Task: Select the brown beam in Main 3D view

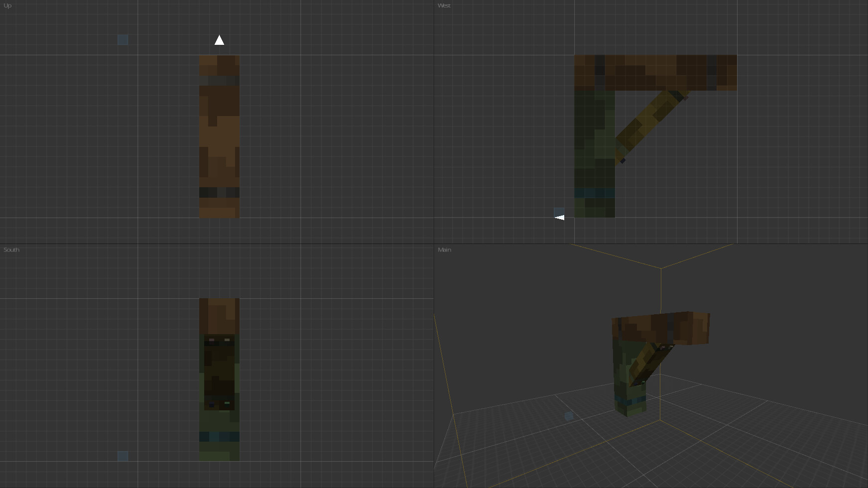Action: [x=661, y=328]
